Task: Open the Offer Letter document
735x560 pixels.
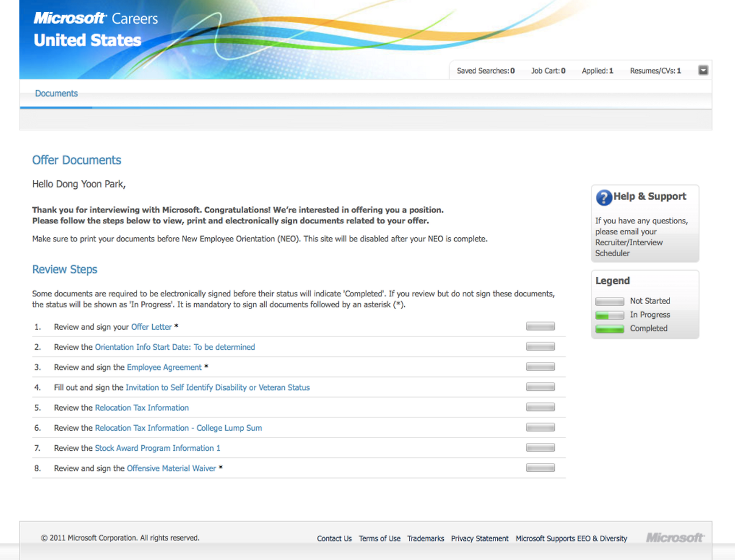Action: tap(152, 327)
